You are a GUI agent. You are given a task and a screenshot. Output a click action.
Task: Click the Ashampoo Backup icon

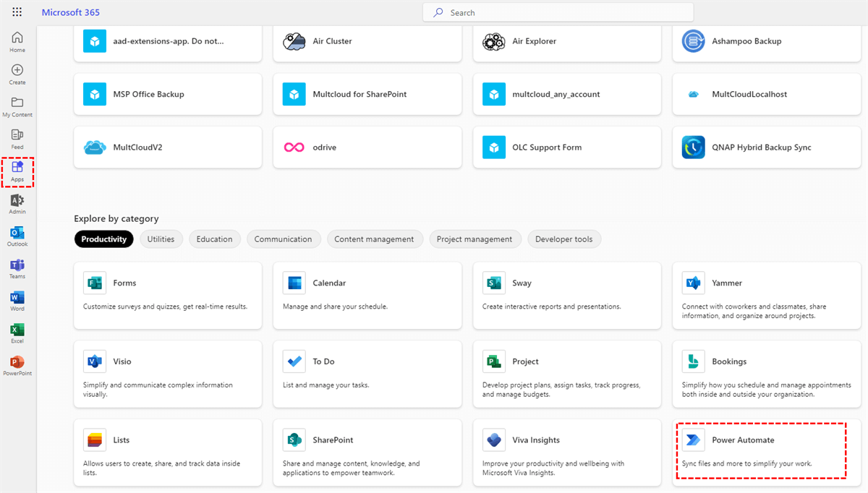694,41
